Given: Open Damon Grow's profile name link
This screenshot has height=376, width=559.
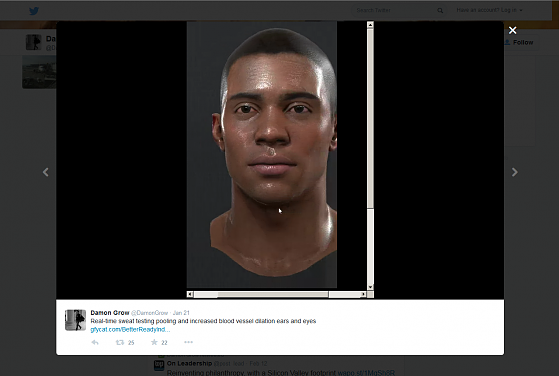Looking at the screenshot, I should point(110,313).
